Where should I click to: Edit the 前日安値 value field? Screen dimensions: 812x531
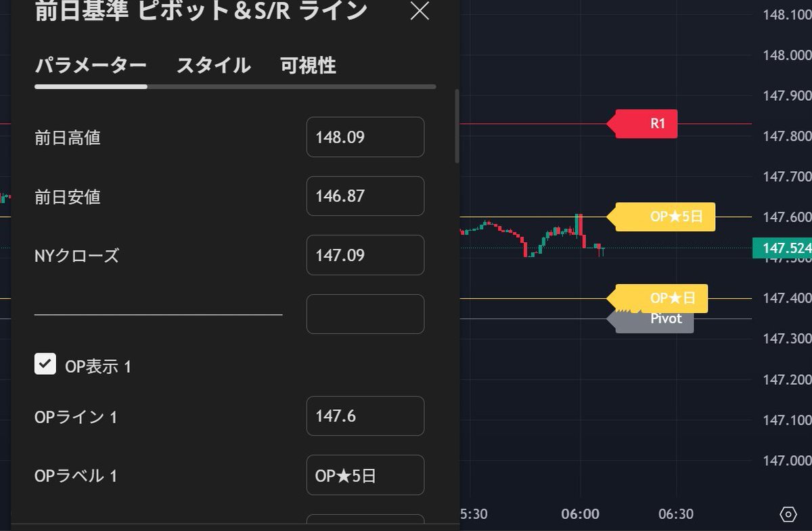(x=365, y=196)
